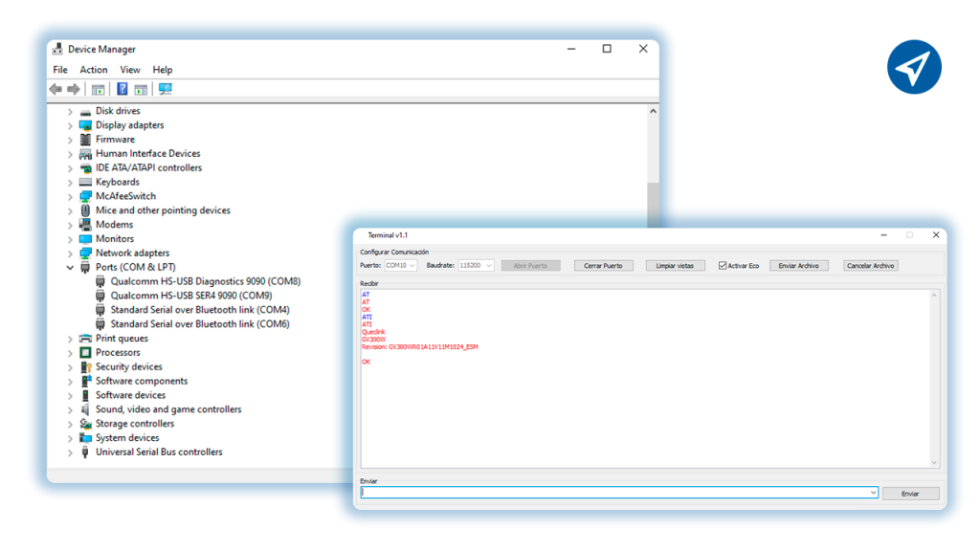This screenshot has width=980, height=551.
Task: Click the blue paper-plane logo icon
Action: [914, 67]
